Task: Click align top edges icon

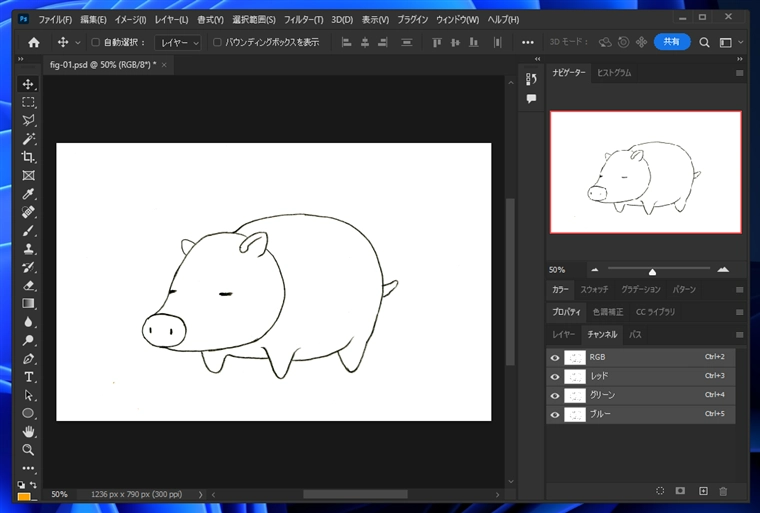Action: click(x=437, y=43)
